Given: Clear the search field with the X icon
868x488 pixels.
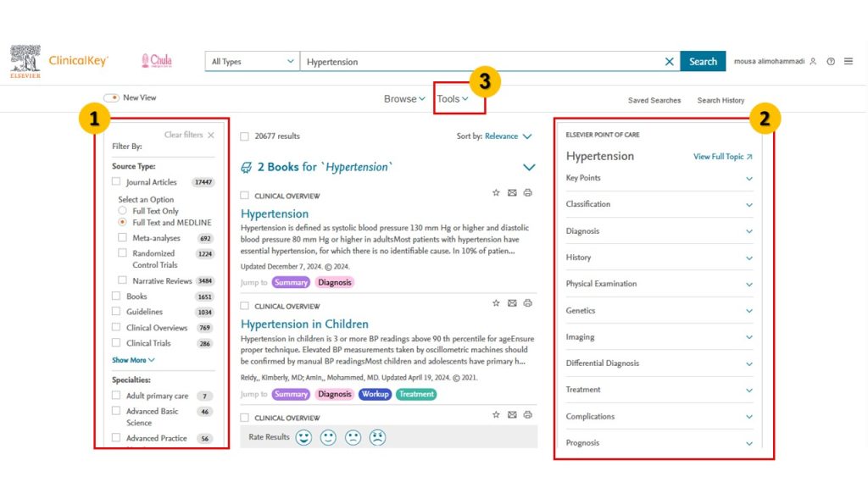Looking at the screenshot, I should pyautogui.click(x=670, y=61).
